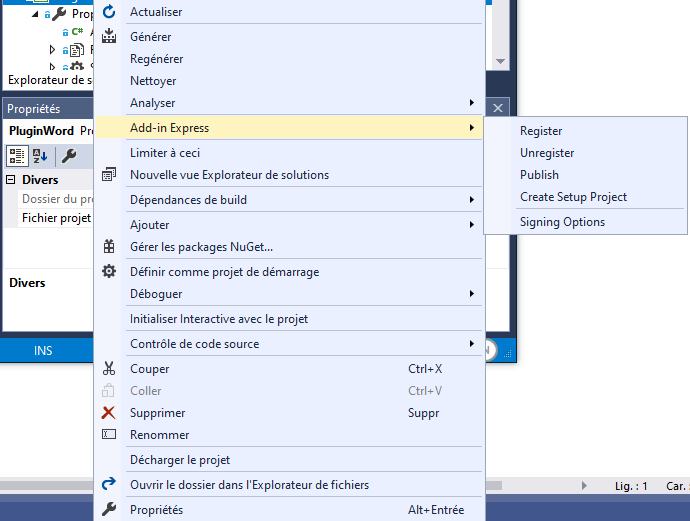Viewport: 690px width, 521px height.
Task: Click the red Supprimer X icon
Action: (109, 413)
